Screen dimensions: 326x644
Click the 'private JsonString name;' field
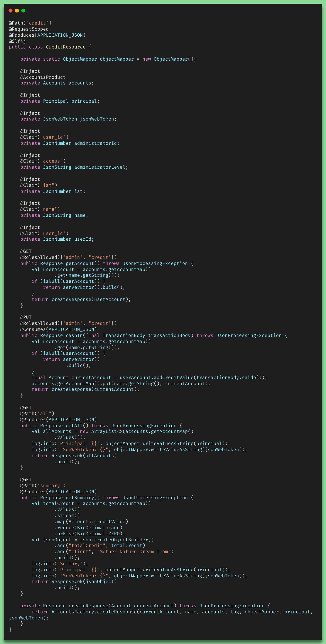[x=54, y=215]
